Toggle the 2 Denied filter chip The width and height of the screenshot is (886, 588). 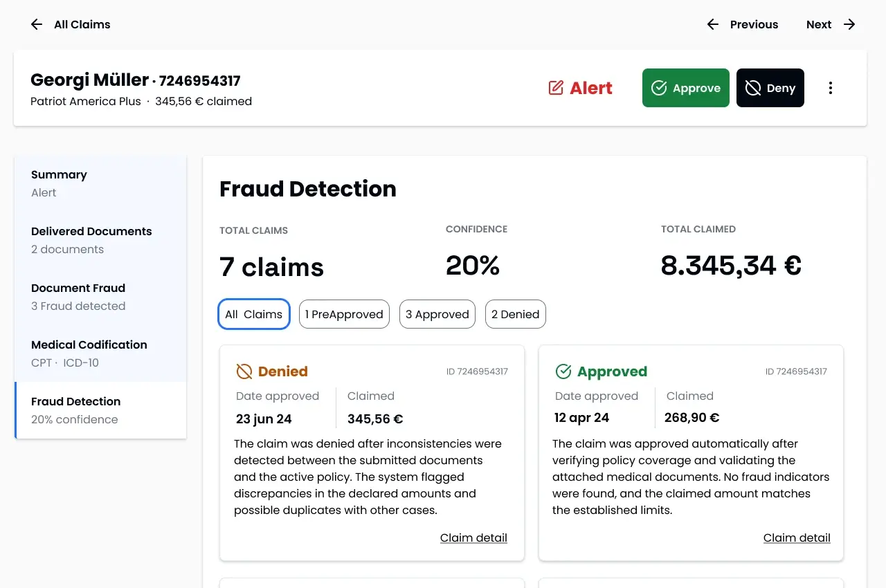point(515,314)
